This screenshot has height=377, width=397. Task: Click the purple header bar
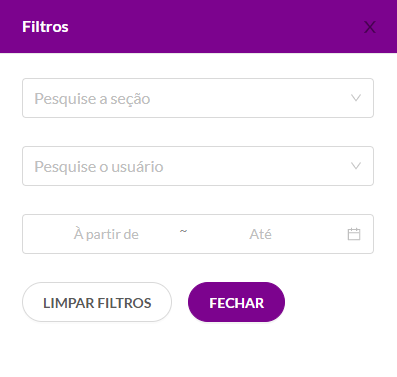point(198,26)
